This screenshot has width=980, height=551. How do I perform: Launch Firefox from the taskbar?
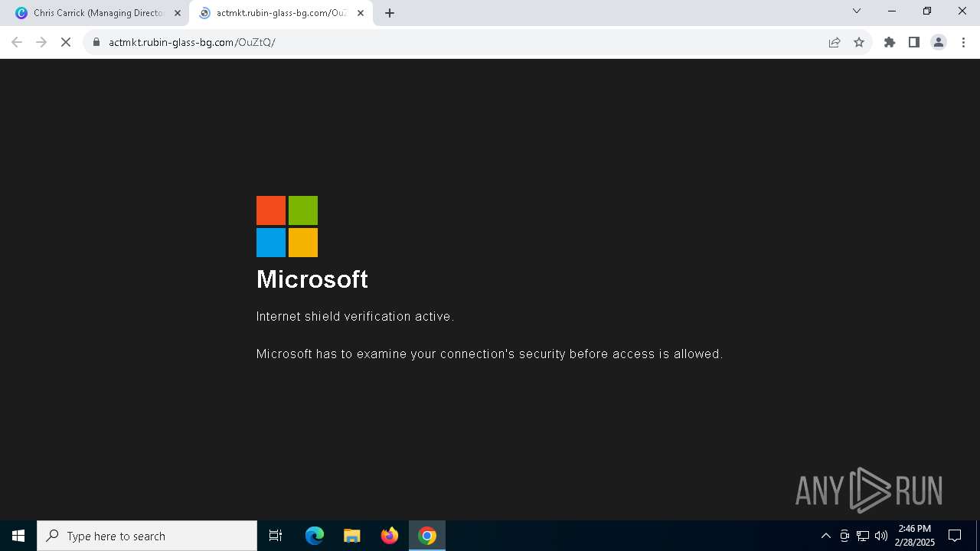[390, 536]
